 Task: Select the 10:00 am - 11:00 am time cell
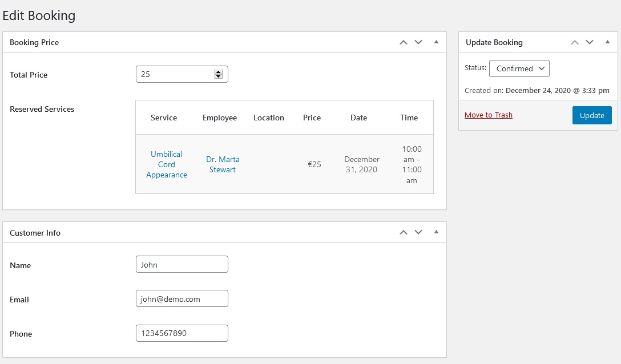tap(412, 164)
